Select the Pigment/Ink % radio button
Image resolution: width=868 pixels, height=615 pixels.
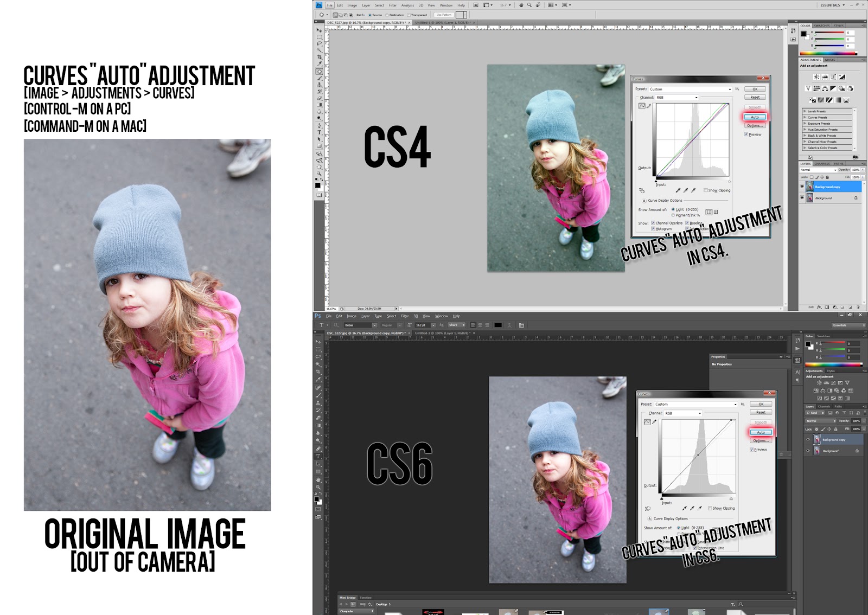673,215
